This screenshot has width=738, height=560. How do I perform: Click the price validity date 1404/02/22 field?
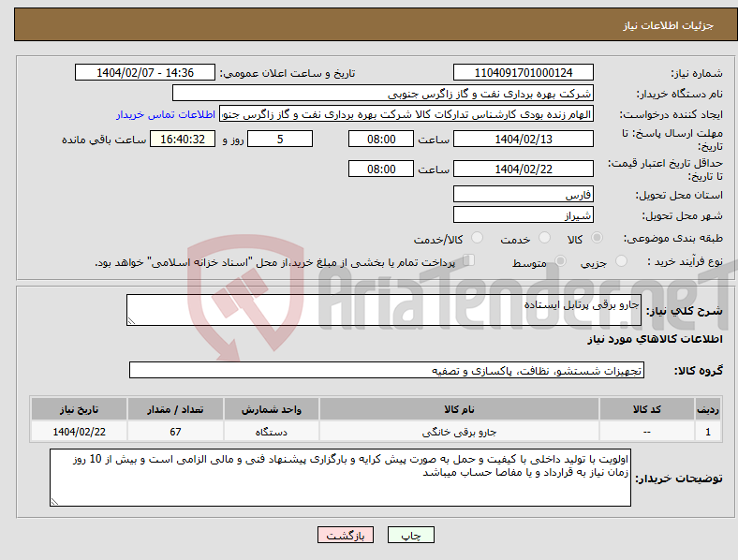[523, 169]
